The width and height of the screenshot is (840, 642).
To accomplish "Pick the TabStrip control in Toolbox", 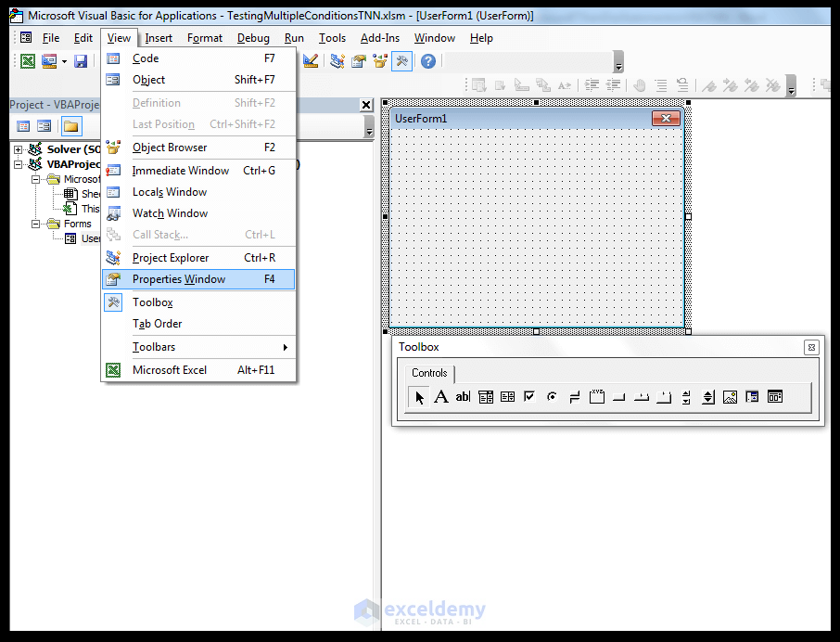I will (x=642, y=397).
